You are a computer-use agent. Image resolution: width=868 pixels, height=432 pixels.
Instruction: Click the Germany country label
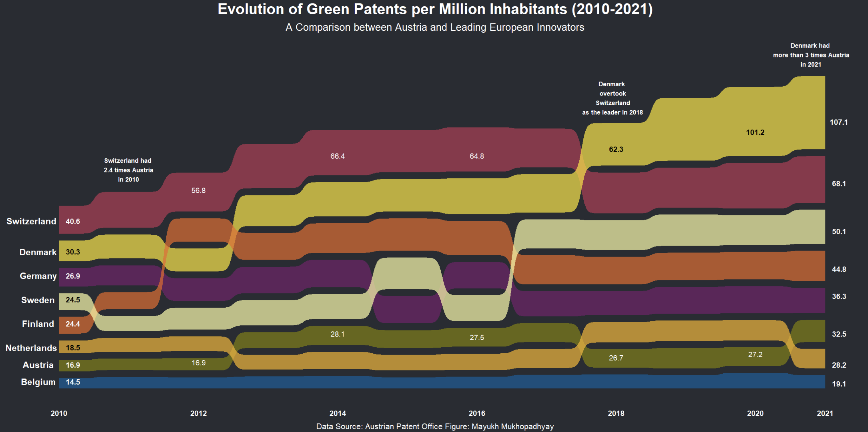click(x=38, y=276)
